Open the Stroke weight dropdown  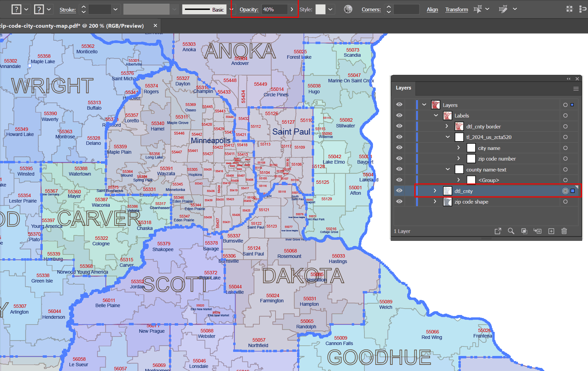click(116, 9)
